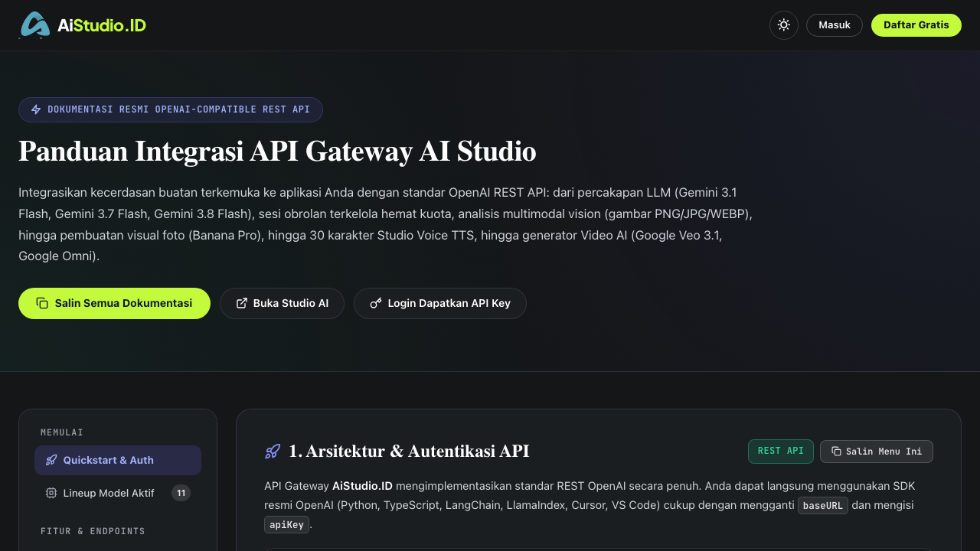980x551 pixels.
Task: Click rocket icon beside Quickstart & Auth
Action: (51, 460)
